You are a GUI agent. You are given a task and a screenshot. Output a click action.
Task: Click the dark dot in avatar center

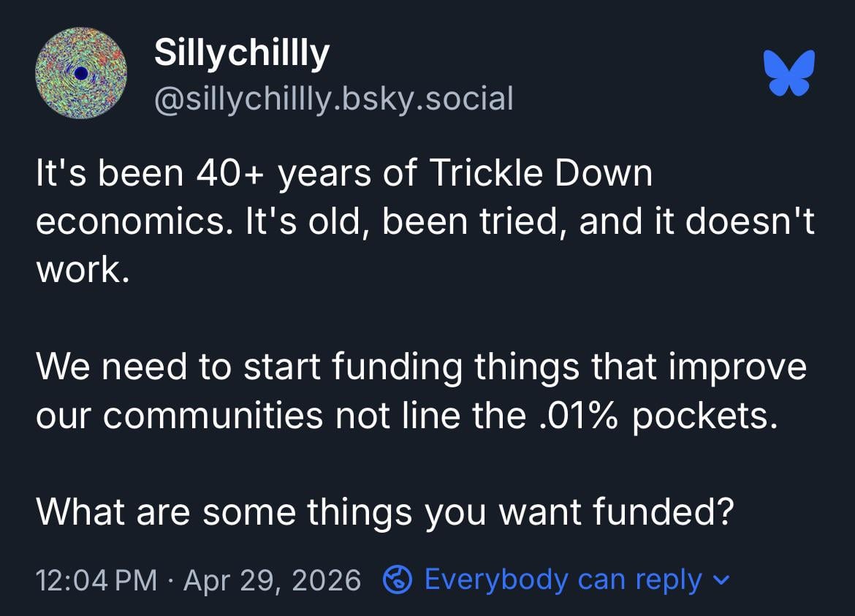pos(81,72)
